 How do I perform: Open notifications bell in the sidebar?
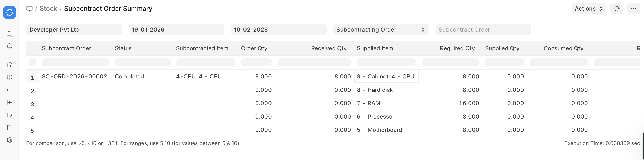point(9,46)
